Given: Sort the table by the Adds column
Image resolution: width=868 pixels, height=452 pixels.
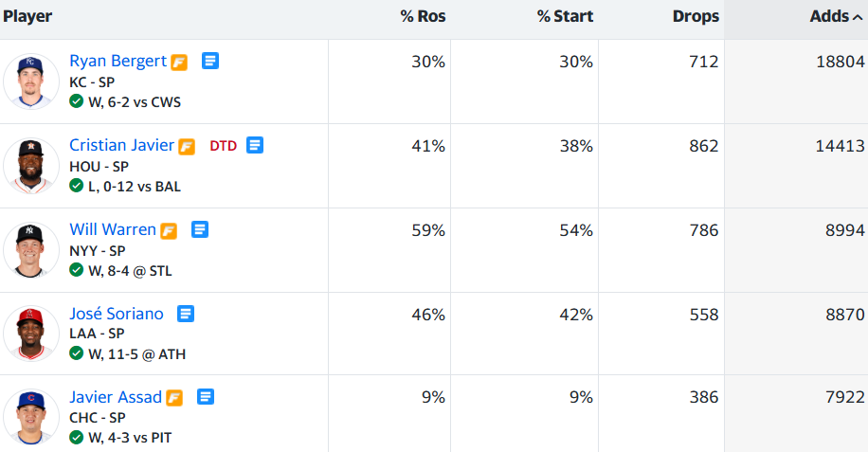Looking at the screenshot, I should 836,17.
